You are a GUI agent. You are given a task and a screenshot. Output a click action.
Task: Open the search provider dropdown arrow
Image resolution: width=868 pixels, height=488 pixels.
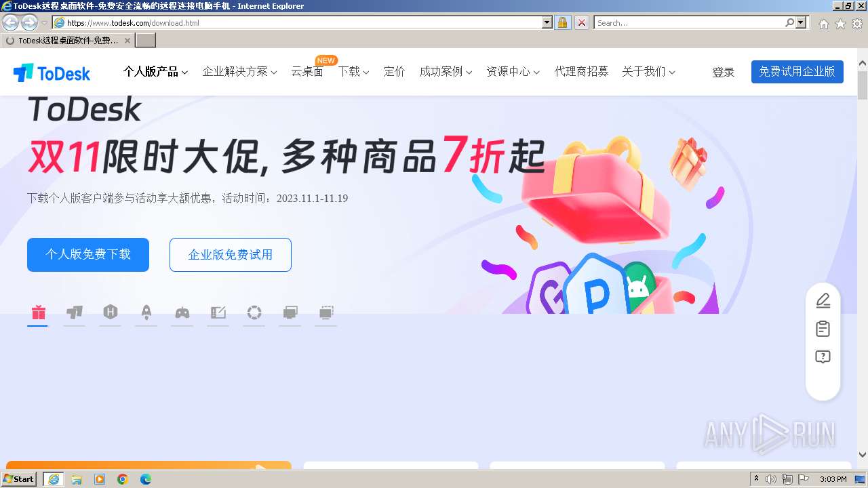[x=802, y=22]
